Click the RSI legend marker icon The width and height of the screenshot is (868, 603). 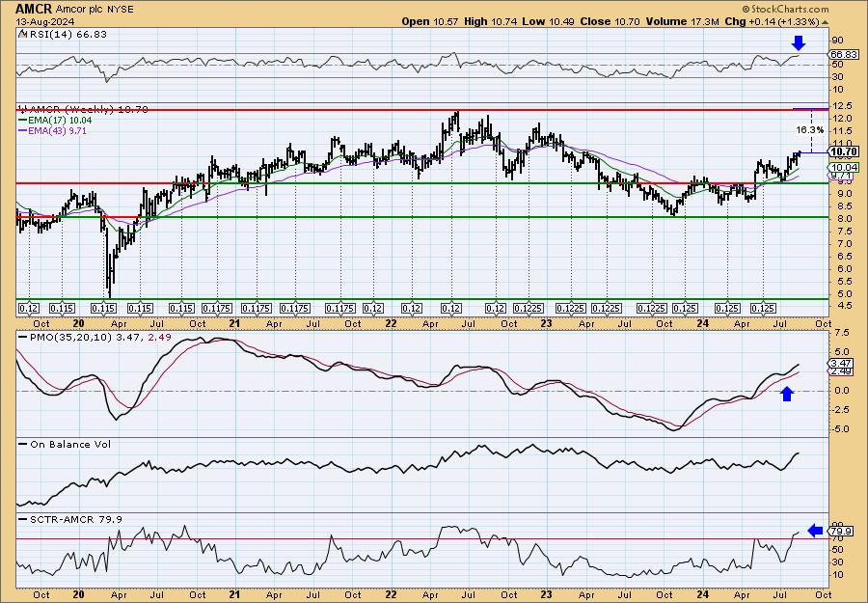point(22,34)
